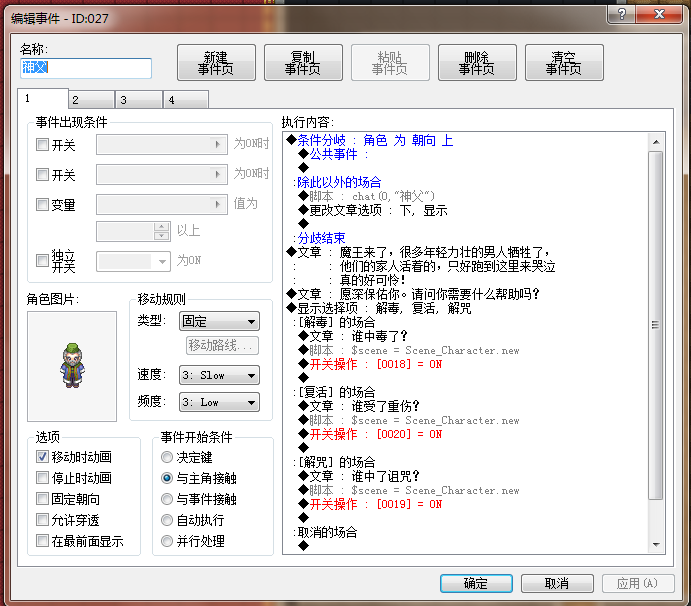Viewport: 691px width, 606px height.
Task: Select the 条件分歧：角色 为 朝向 上 line
Action: point(370,141)
